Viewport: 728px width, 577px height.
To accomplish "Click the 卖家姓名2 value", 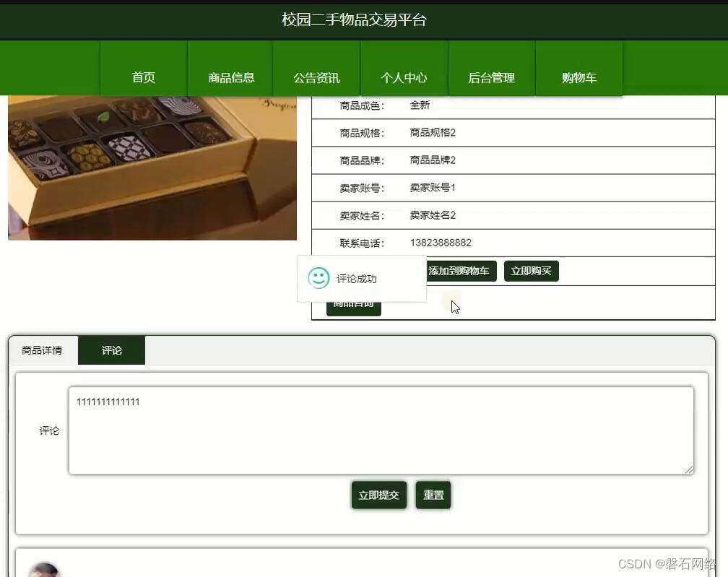I will pos(433,215).
